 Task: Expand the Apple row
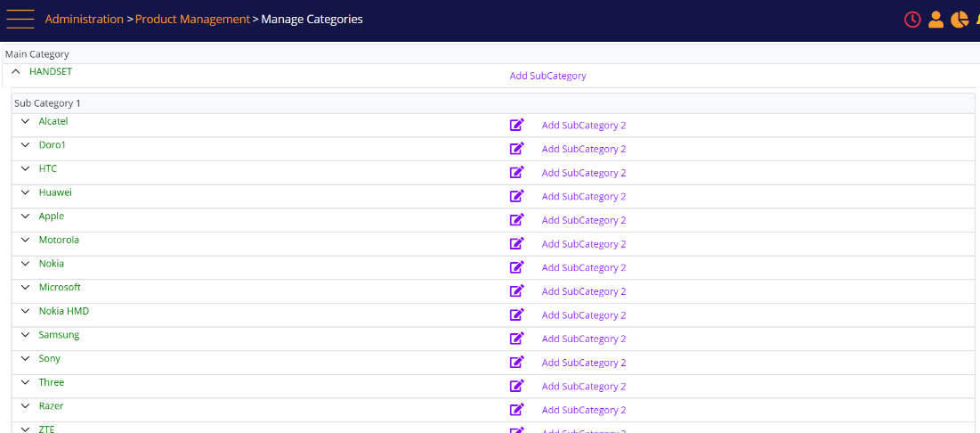point(25,216)
